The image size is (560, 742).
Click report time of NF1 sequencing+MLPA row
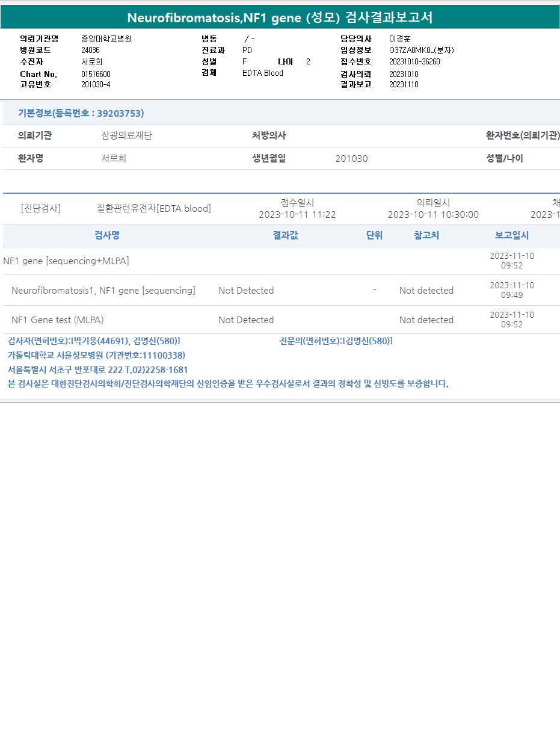[512, 261]
